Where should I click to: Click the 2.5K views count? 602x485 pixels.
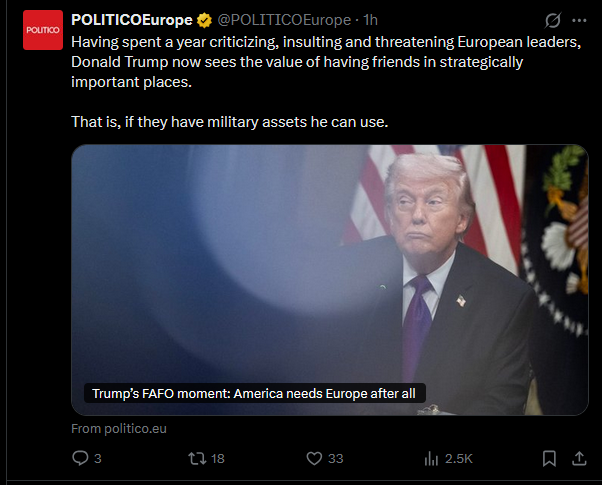tap(458, 458)
